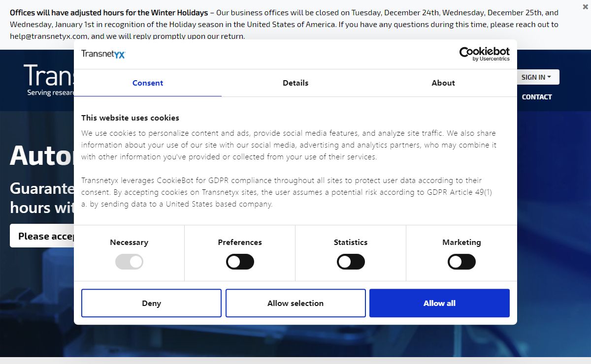This screenshot has height=364, width=591.
Task: Click the Cookiebot by Usercentrics logo
Action: pos(484,54)
